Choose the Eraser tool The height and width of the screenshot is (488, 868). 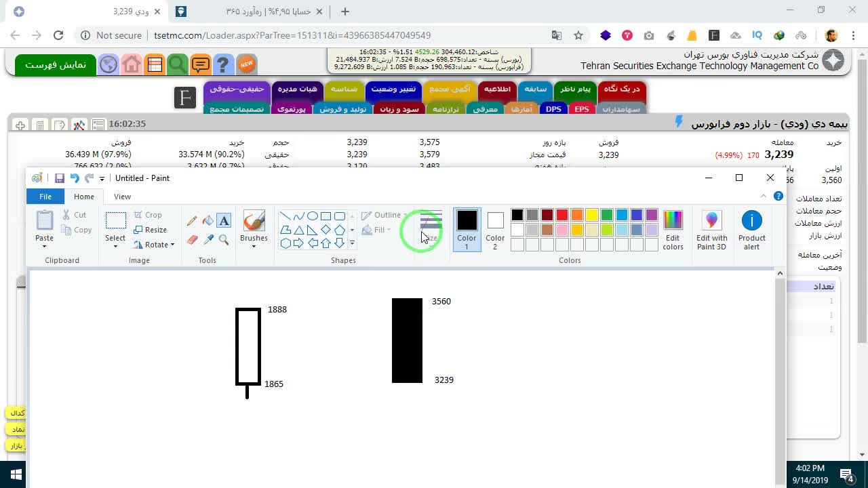[192, 239]
